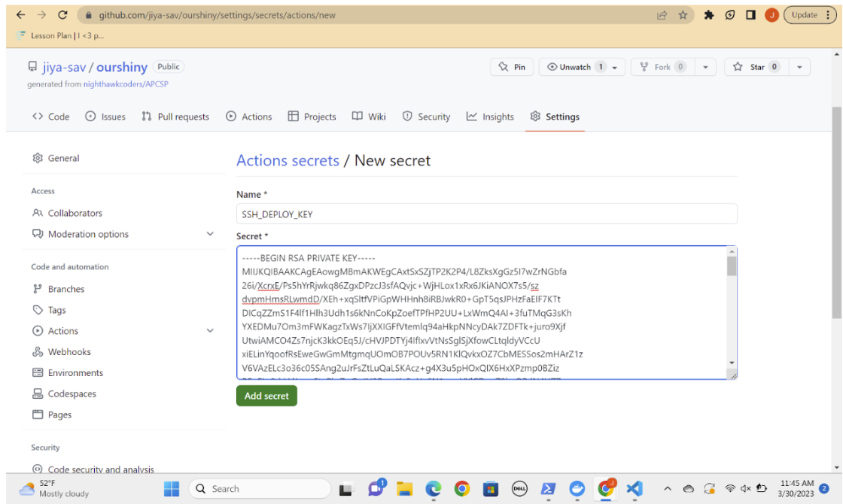Open the Lesson Plan bookmark
The height and width of the screenshot is (504, 843).
61,35
